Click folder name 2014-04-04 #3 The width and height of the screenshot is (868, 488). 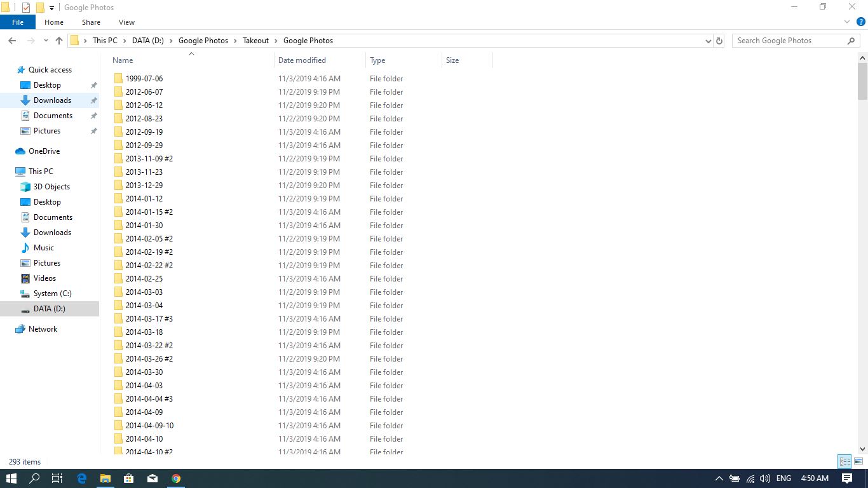point(149,399)
